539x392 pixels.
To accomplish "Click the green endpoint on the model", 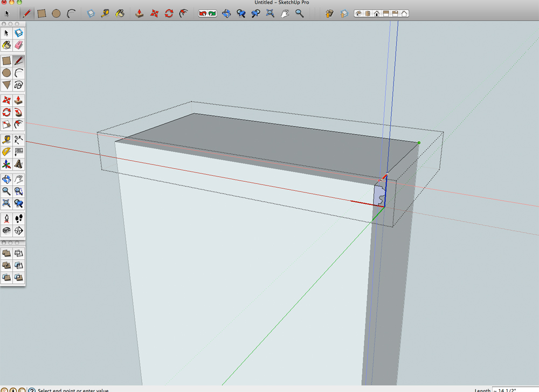I will (x=419, y=143).
